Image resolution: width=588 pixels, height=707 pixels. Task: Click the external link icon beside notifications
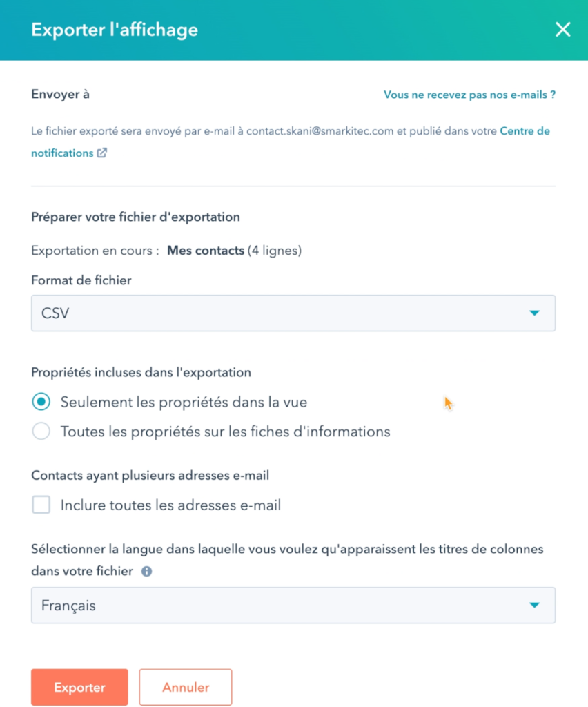coord(102,153)
